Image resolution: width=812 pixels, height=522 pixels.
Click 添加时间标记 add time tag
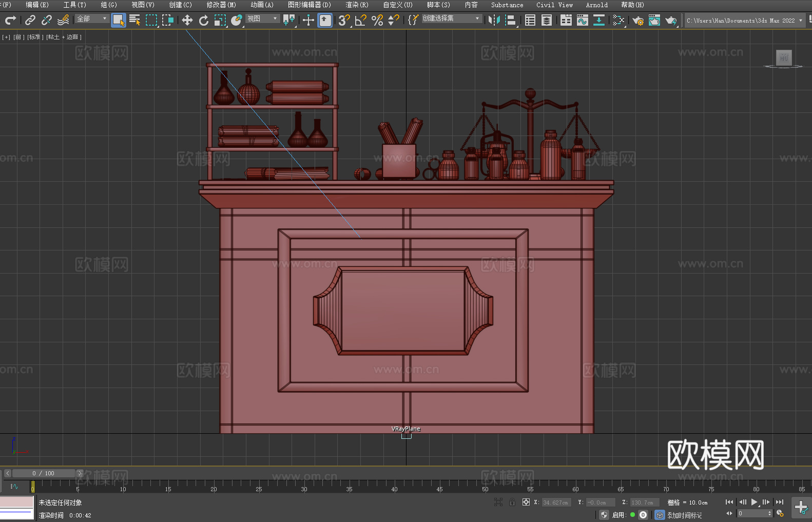pos(685,515)
